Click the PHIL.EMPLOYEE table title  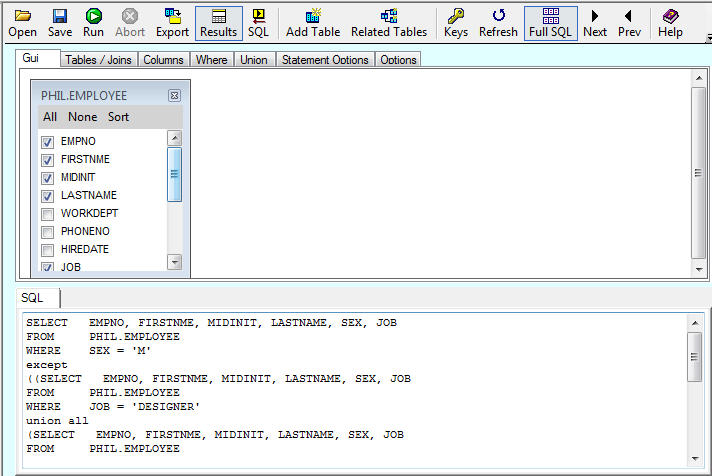click(84, 96)
